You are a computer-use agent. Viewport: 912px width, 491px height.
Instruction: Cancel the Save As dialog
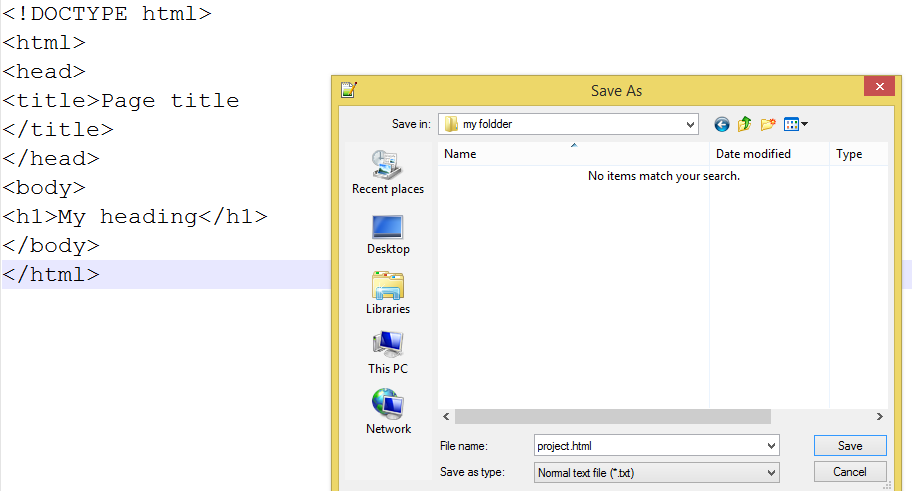(x=849, y=472)
